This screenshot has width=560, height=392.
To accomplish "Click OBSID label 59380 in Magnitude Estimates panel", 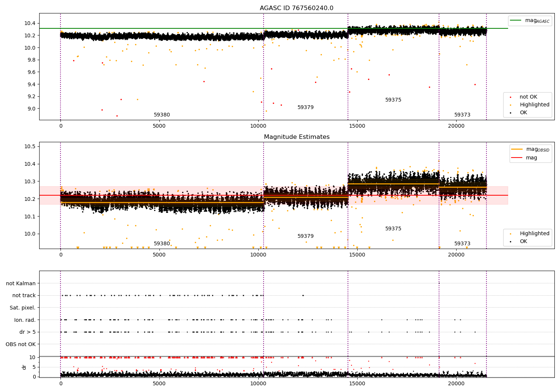I will click(x=162, y=244).
